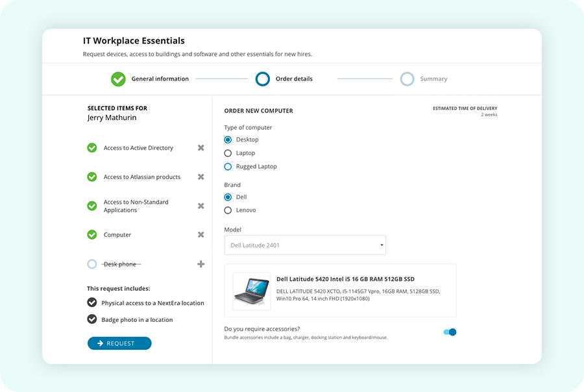Click check icon for Badge photo in a location
584x392 pixels.
(x=92, y=319)
